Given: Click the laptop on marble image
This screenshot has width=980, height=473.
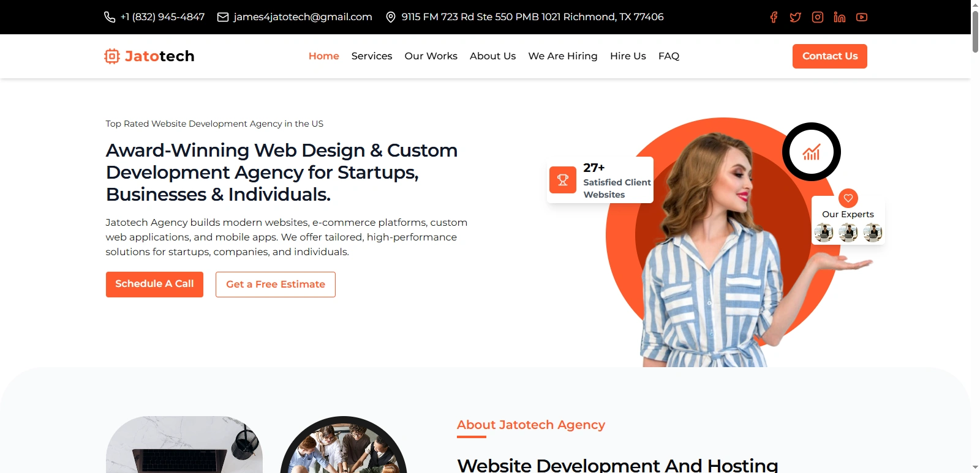Looking at the screenshot, I should (x=184, y=445).
